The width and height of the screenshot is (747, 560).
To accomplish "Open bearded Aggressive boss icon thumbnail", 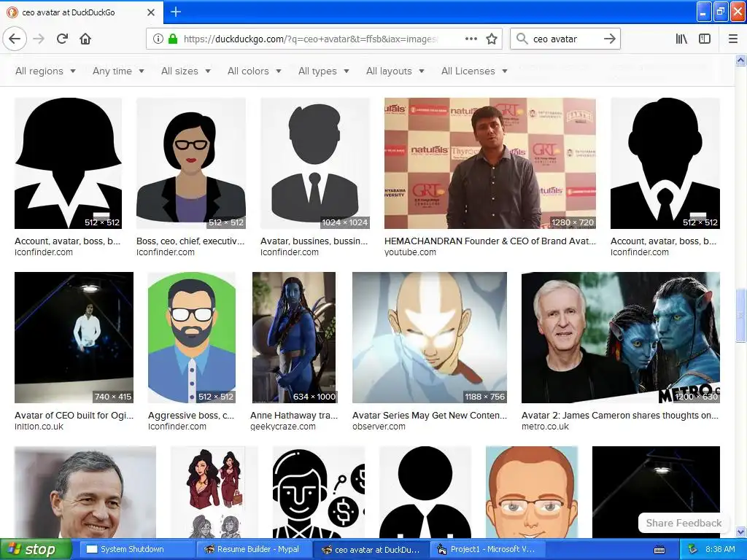I will coord(192,338).
